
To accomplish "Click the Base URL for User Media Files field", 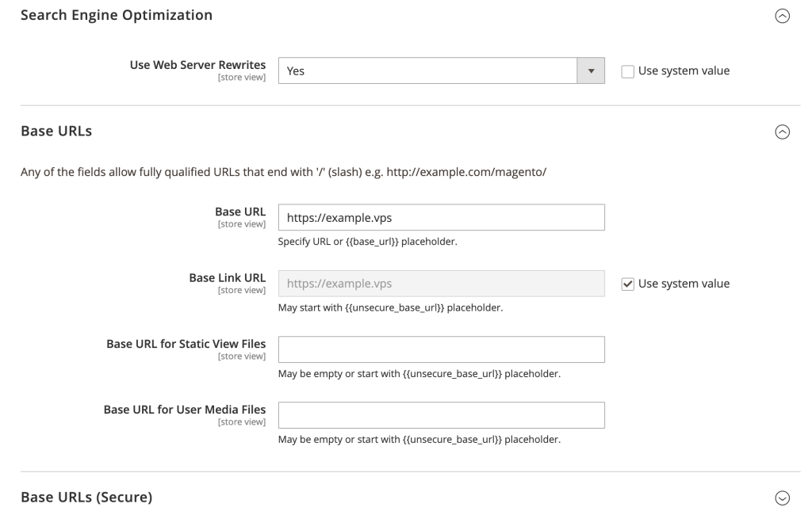I will click(441, 414).
